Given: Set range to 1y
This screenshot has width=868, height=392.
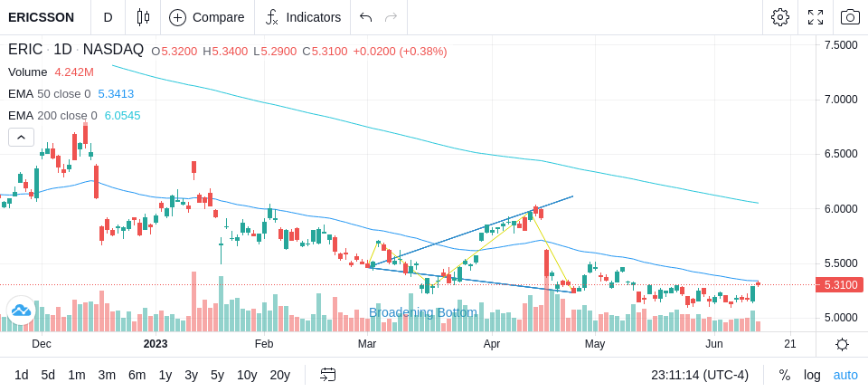Looking at the screenshot, I should point(165,375).
